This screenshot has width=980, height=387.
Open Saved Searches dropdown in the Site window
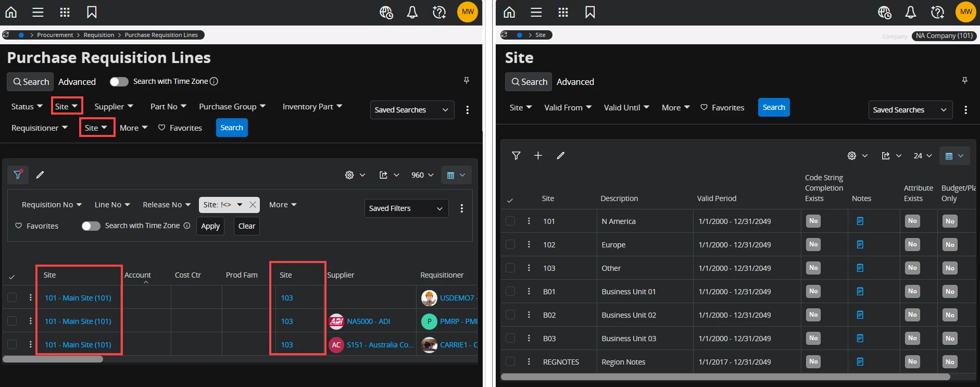(x=911, y=110)
